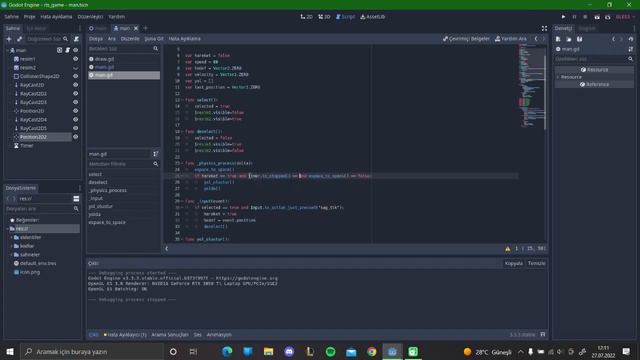Open the Hata Ayıklama top menu
Screen dimensions: 640x360
coord(56,17)
